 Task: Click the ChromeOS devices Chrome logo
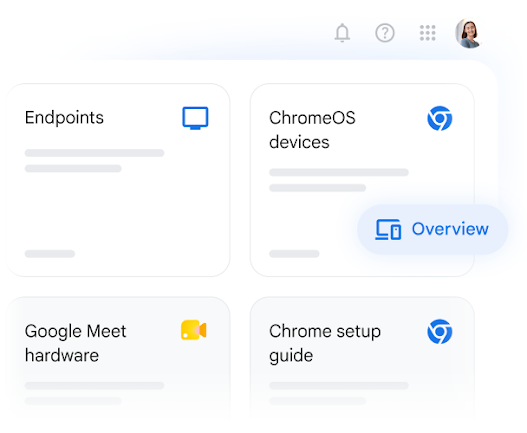pyautogui.click(x=440, y=118)
